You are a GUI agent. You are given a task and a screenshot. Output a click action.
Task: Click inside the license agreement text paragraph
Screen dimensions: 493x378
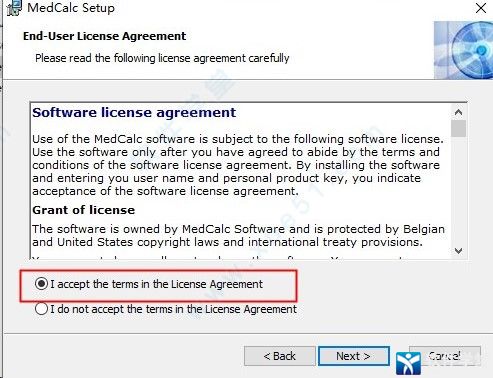pos(238,165)
